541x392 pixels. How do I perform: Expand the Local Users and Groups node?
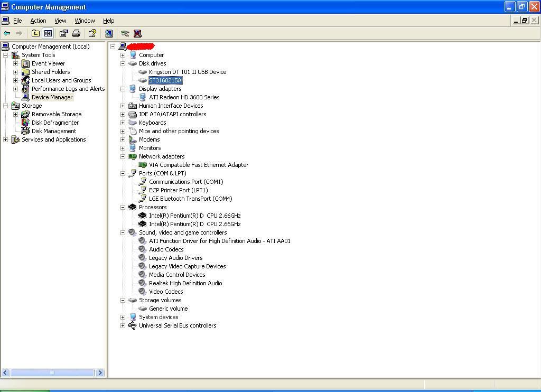click(x=15, y=80)
